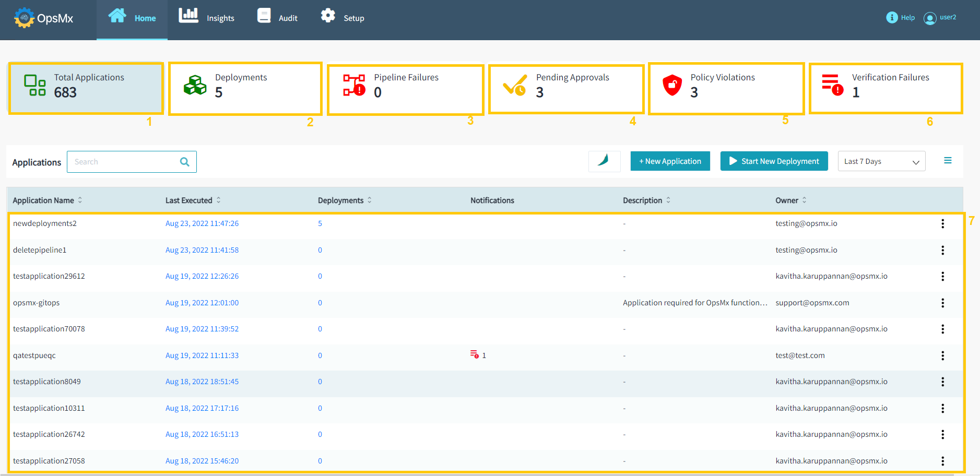Viewport: 980px width, 476px height.
Task: Switch to the Insights tab
Action: pos(207,17)
